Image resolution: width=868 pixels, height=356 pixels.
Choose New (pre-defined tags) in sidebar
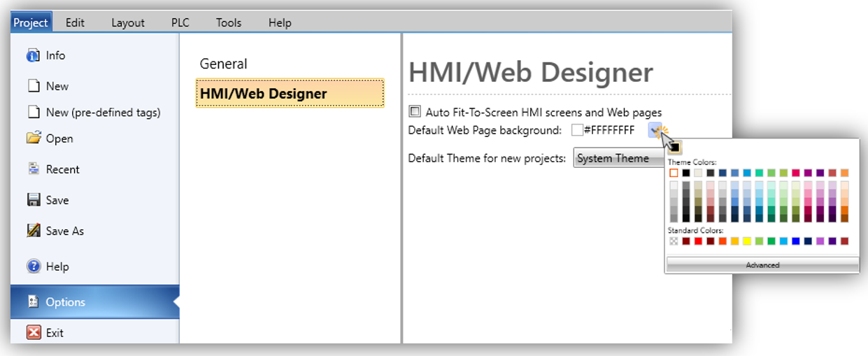93,112
